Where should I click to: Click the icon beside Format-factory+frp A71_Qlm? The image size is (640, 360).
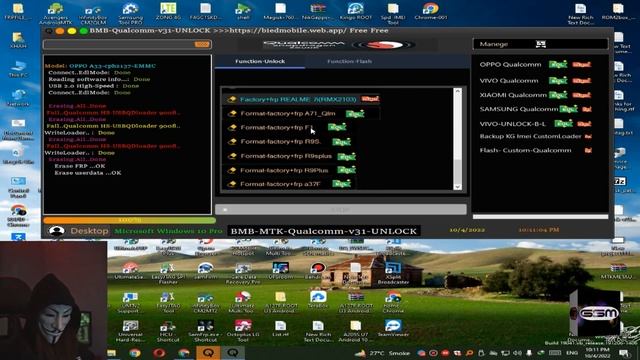pyautogui.click(x=232, y=113)
